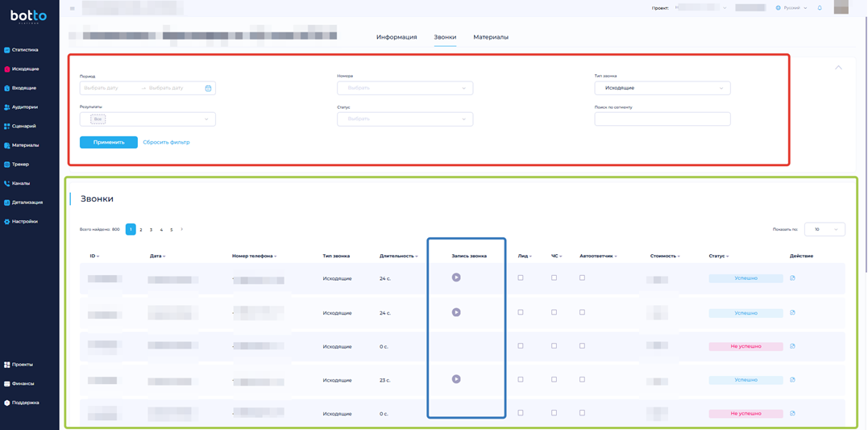Switch to the Материалы tab
Viewport: 868px width, 430px height.
(490, 37)
